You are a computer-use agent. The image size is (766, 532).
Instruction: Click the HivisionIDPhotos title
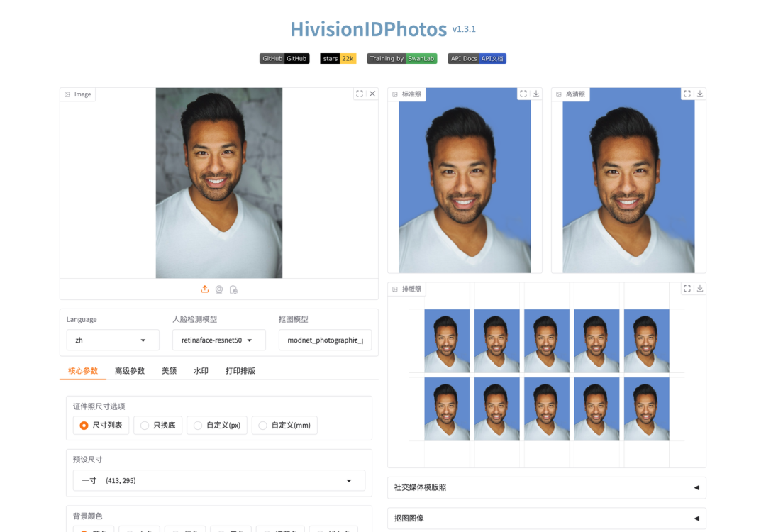point(368,29)
